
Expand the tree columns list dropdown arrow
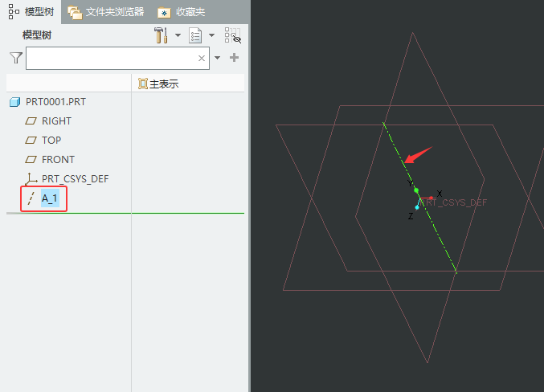click(211, 35)
